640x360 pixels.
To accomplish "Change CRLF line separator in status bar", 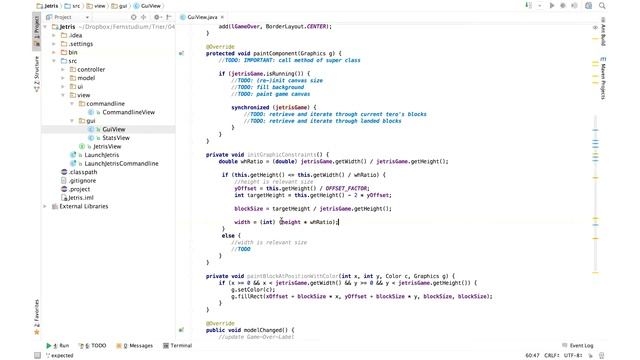I will click(x=551, y=356).
